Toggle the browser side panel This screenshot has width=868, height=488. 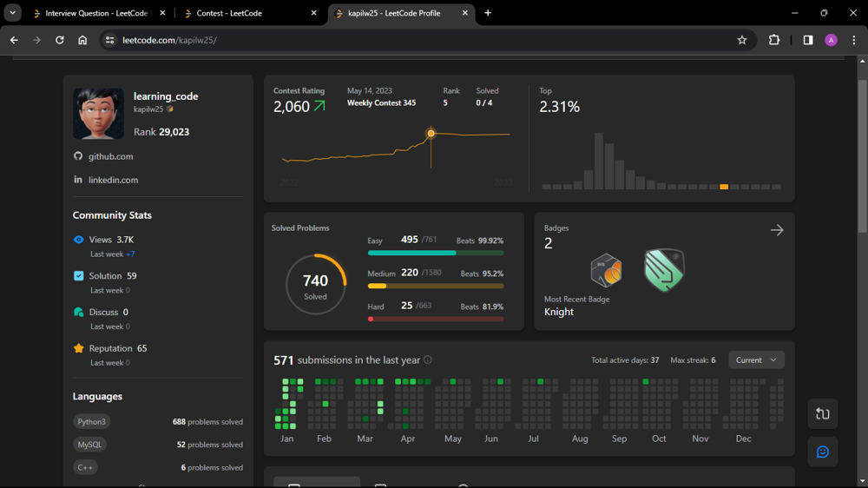[x=808, y=40]
